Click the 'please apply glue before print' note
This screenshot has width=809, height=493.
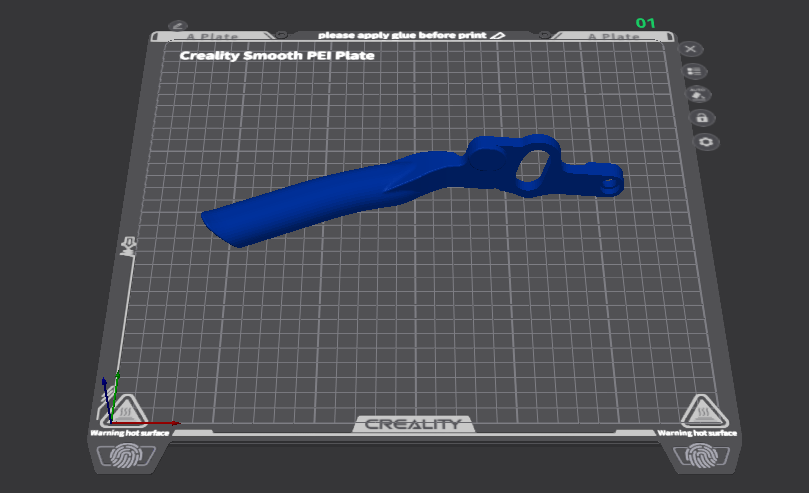coord(402,35)
